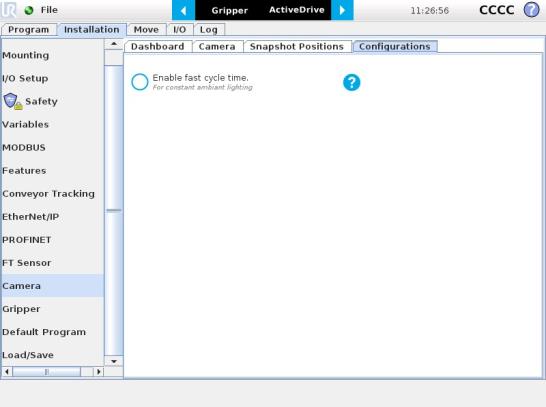Viewport: 546px width, 407px height.
Task: Switch to the Program tab
Action: (29, 30)
